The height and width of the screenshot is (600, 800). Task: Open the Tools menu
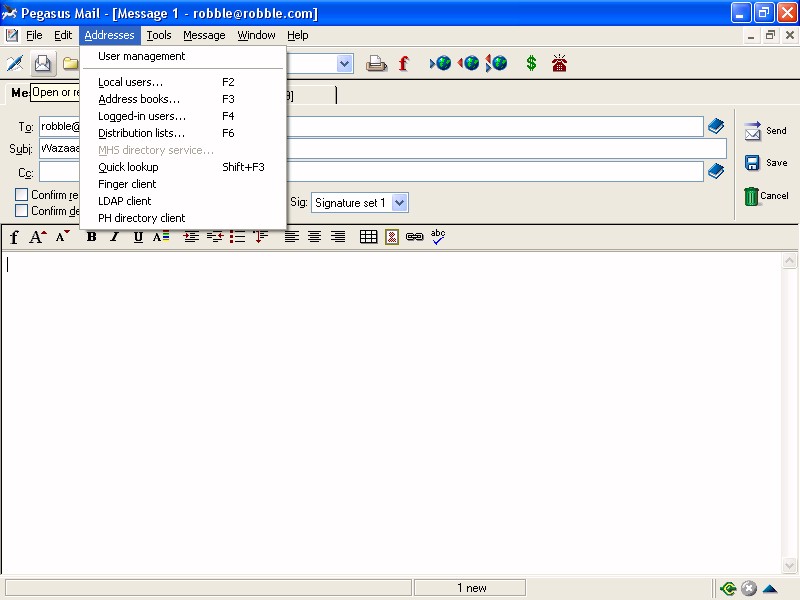[159, 35]
